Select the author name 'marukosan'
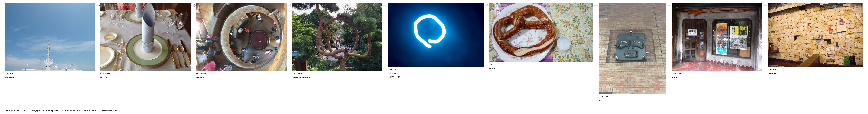868x114 pixels. pos(9,77)
